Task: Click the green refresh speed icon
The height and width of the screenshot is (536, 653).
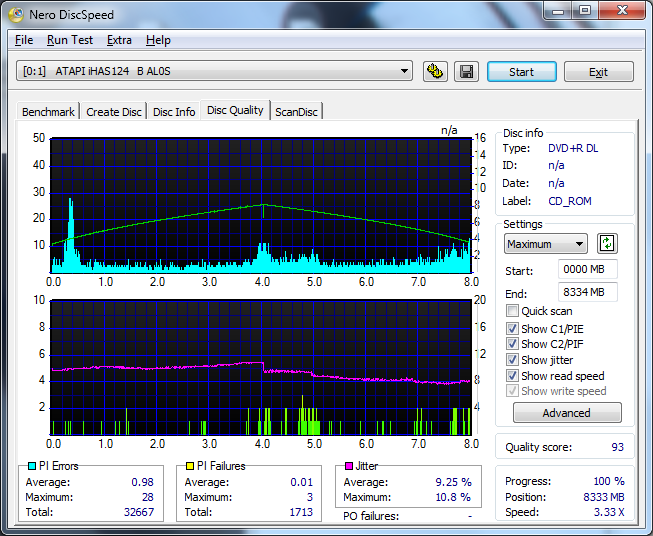Action: (x=607, y=244)
